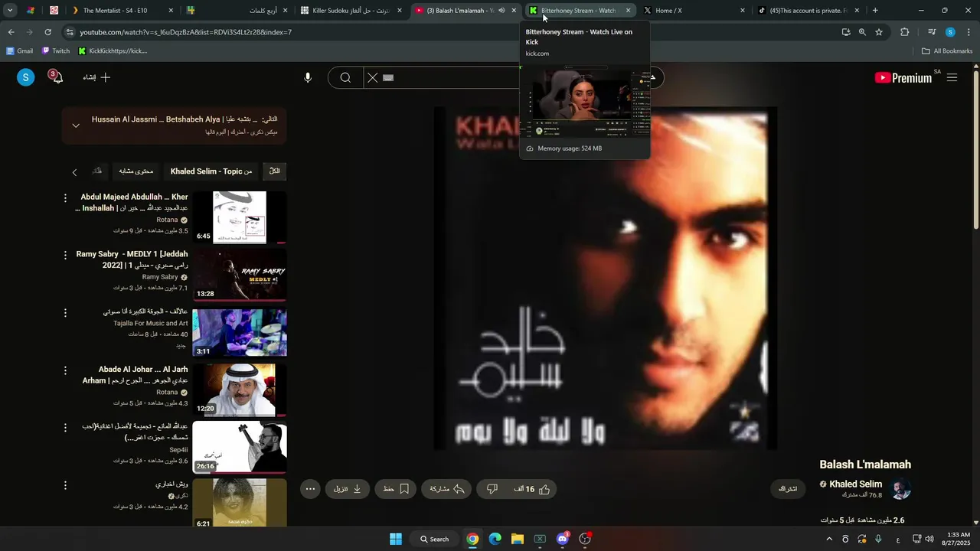
Task: Play the Abade Al Johar thumbnail
Action: click(240, 390)
